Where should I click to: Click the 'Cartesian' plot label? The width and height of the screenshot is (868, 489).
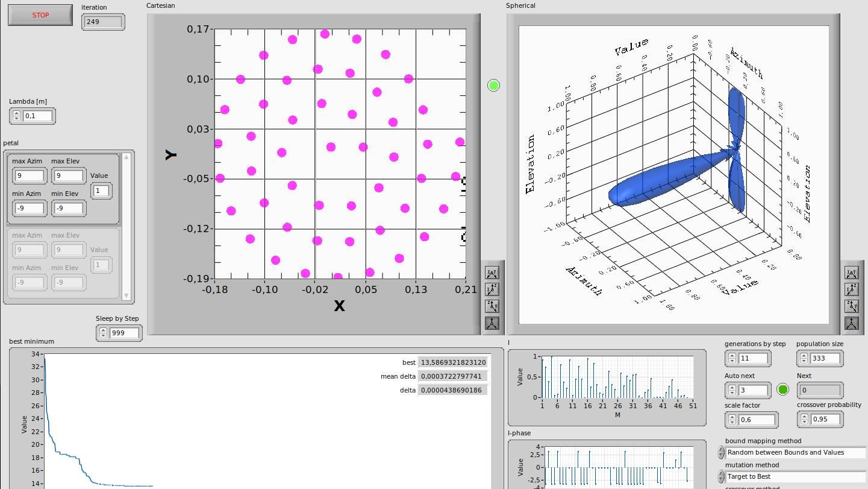[161, 5]
